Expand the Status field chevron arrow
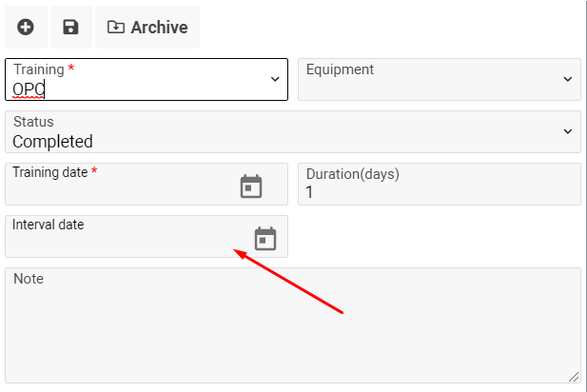The width and height of the screenshot is (587, 392). 568,131
